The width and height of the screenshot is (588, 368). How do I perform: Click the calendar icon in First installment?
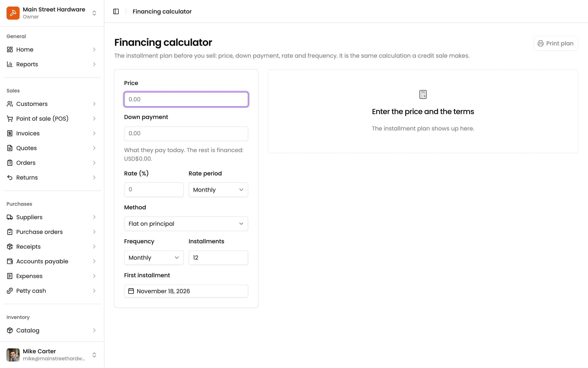pyautogui.click(x=131, y=291)
